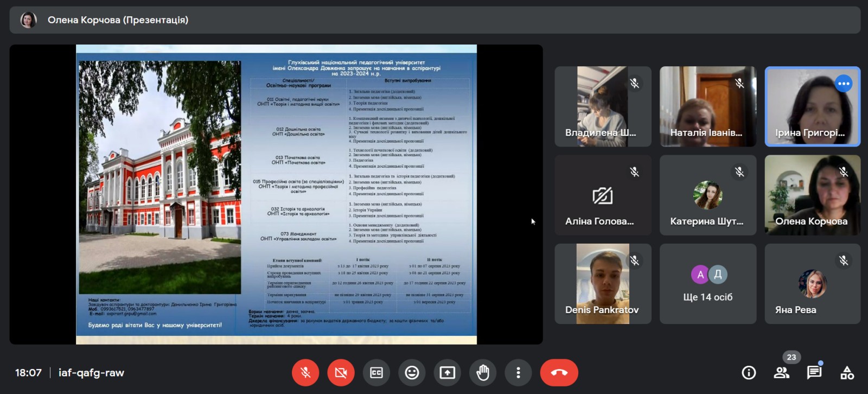868x394 pixels.
Task: Select Denis Pankratov video tile
Action: click(x=603, y=284)
